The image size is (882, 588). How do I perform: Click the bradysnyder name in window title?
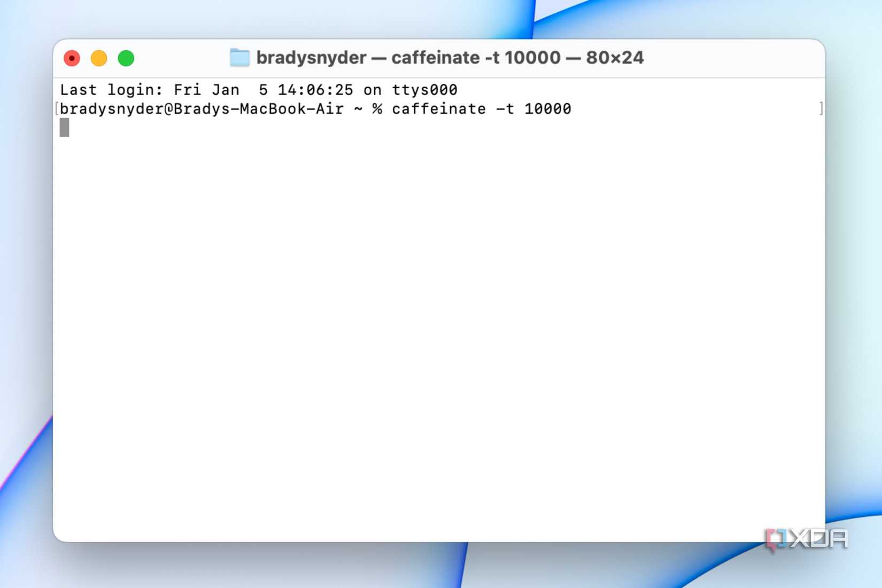[311, 58]
